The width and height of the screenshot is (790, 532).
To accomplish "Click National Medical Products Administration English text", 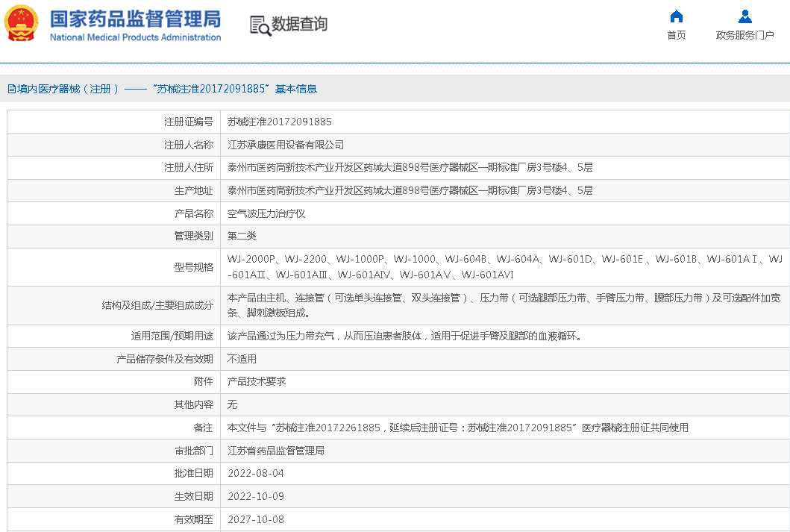I will pos(135,37).
